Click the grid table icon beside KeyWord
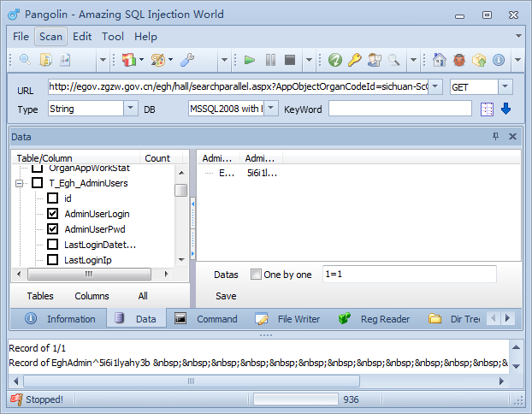532x414 pixels. [487, 109]
